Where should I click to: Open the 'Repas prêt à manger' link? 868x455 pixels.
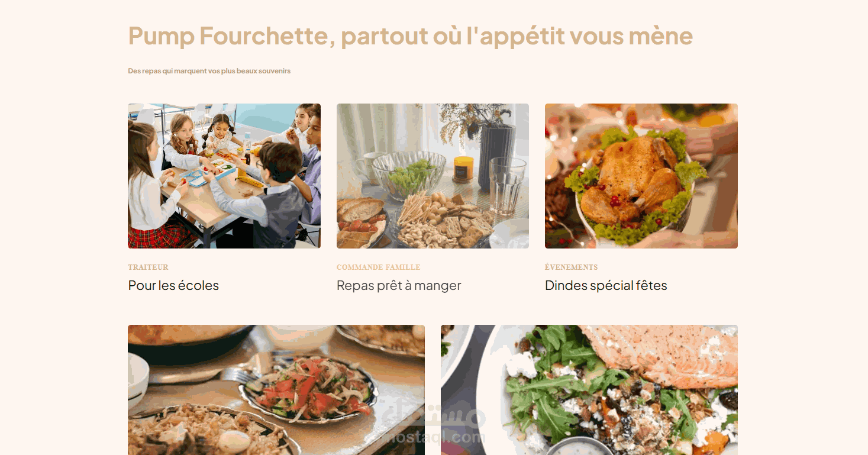(x=399, y=285)
